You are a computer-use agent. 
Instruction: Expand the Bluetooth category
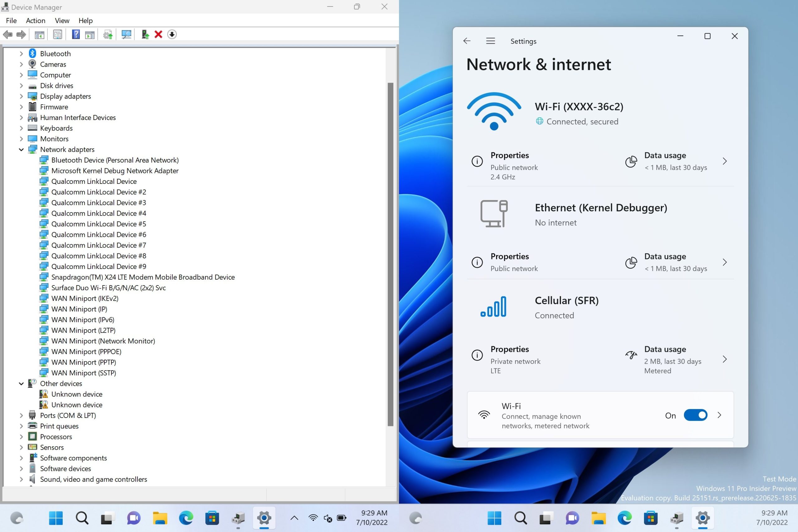point(21,54)
